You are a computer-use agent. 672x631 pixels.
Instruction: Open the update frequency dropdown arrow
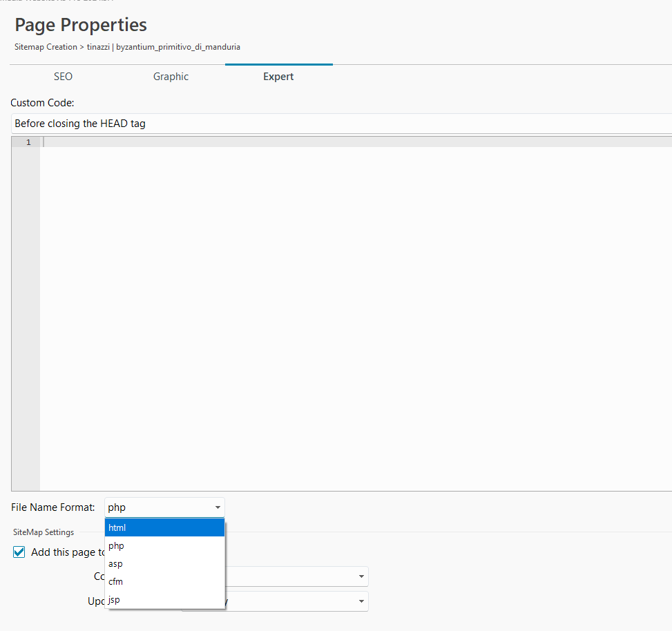361,601
